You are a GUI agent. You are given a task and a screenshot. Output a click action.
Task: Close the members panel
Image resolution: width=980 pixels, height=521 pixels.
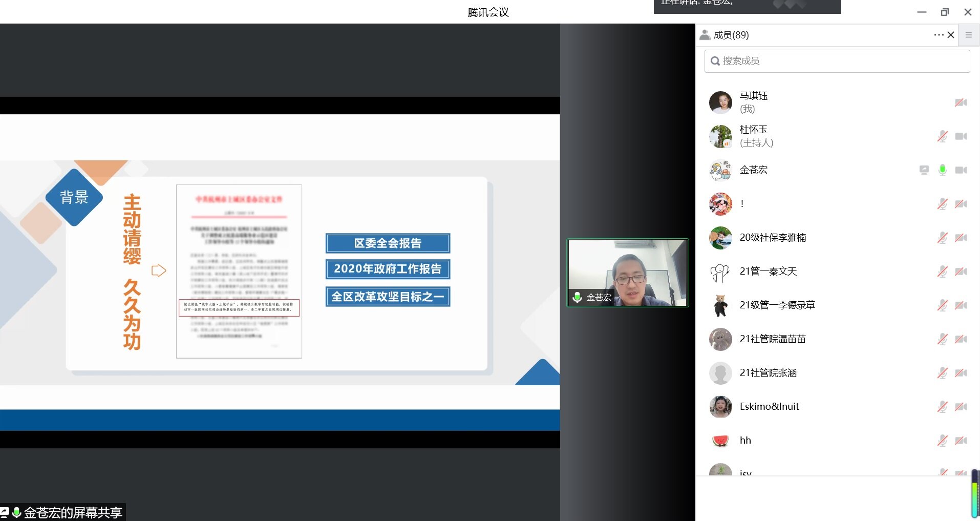click(951, 35)
